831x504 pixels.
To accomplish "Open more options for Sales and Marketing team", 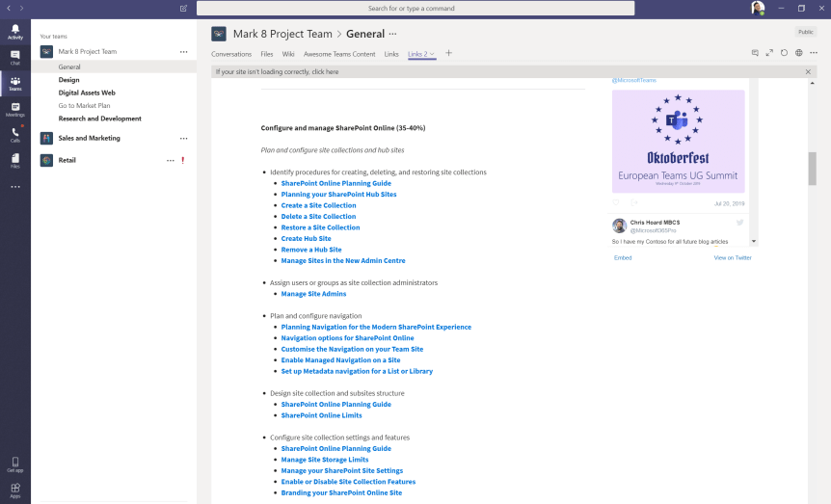I will (183, 138).
